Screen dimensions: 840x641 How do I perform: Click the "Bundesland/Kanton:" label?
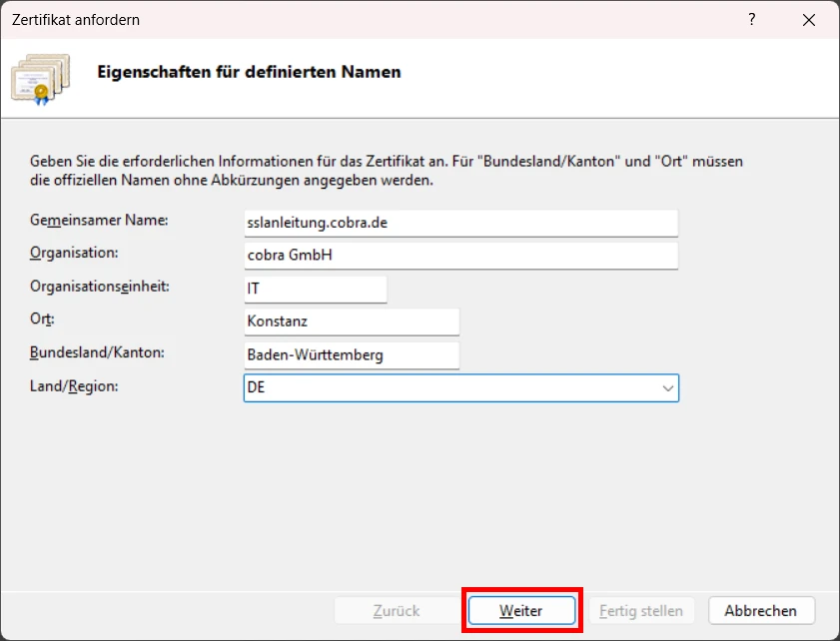coord(97,352)
